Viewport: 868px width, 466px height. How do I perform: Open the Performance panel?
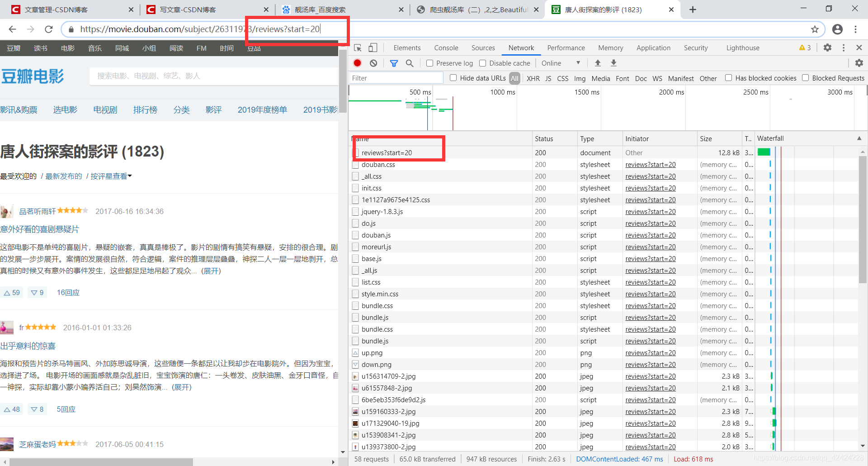pyautogui.click(x=566, y=48)
